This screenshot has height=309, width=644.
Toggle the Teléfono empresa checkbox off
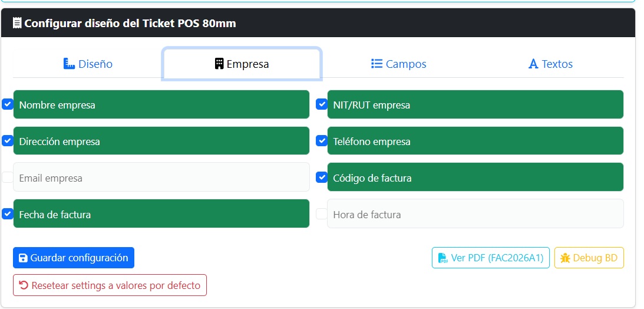point(322,141)
